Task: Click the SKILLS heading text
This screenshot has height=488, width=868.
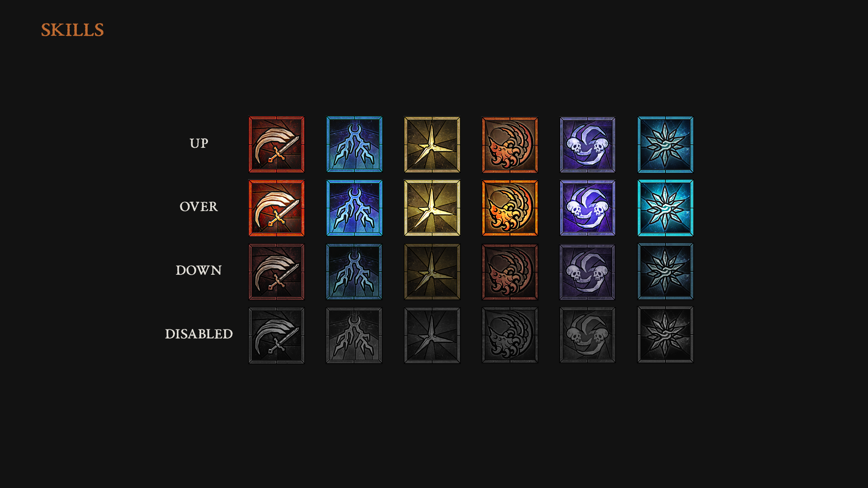Action: (72, 30)
